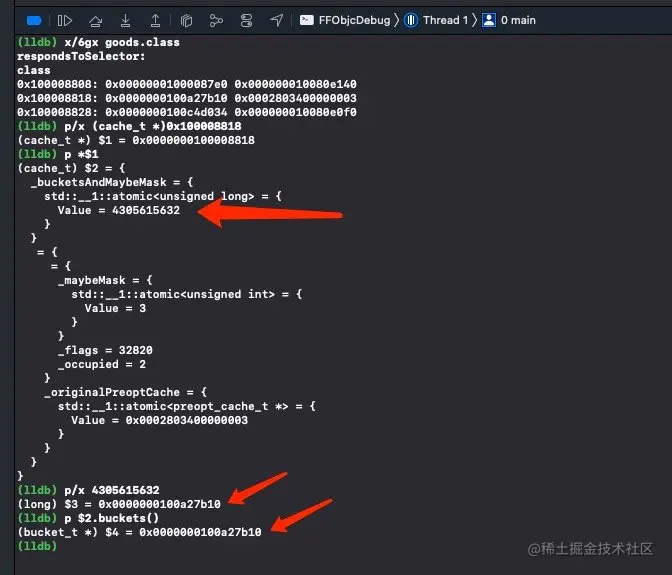Viewport: 672px width, 575px height.
Task: Open the Environment Overrides icon
Action: click(246, 21)
